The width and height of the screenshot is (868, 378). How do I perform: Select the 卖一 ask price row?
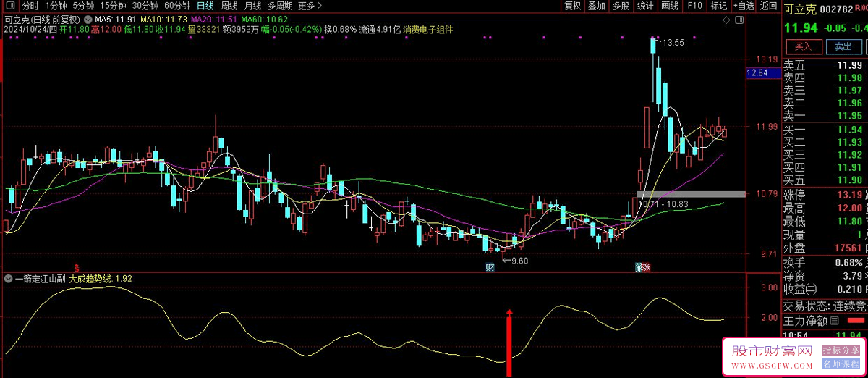point(825,116)
